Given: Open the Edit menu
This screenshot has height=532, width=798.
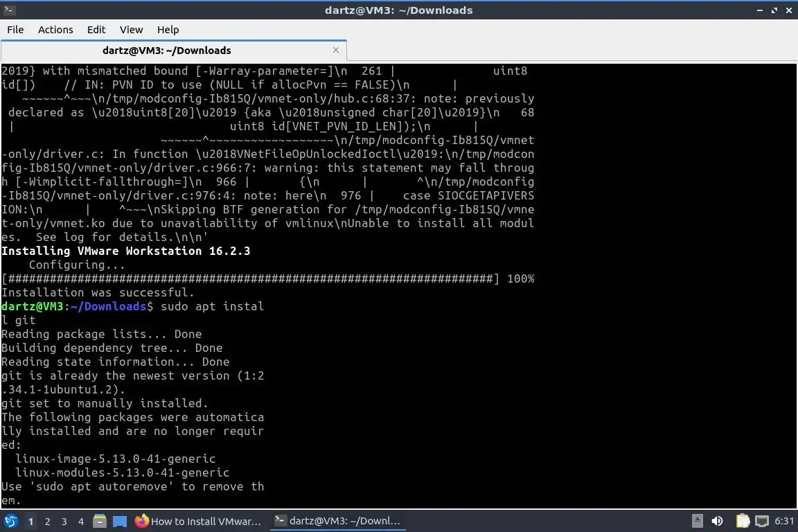Looking at the screenshot, I should click(96, 30).
